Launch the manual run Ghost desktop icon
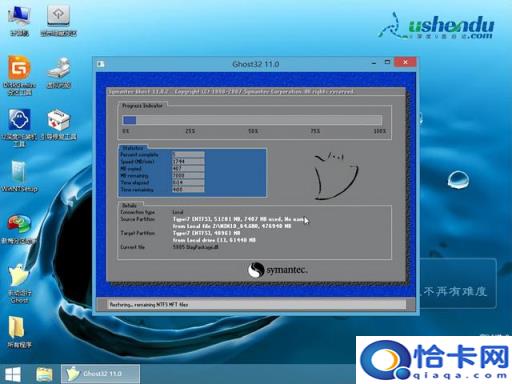 [19, 283]
